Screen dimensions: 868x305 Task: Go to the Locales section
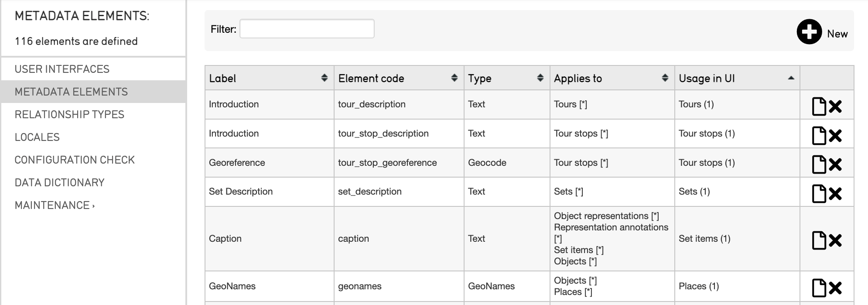[37, 137]
